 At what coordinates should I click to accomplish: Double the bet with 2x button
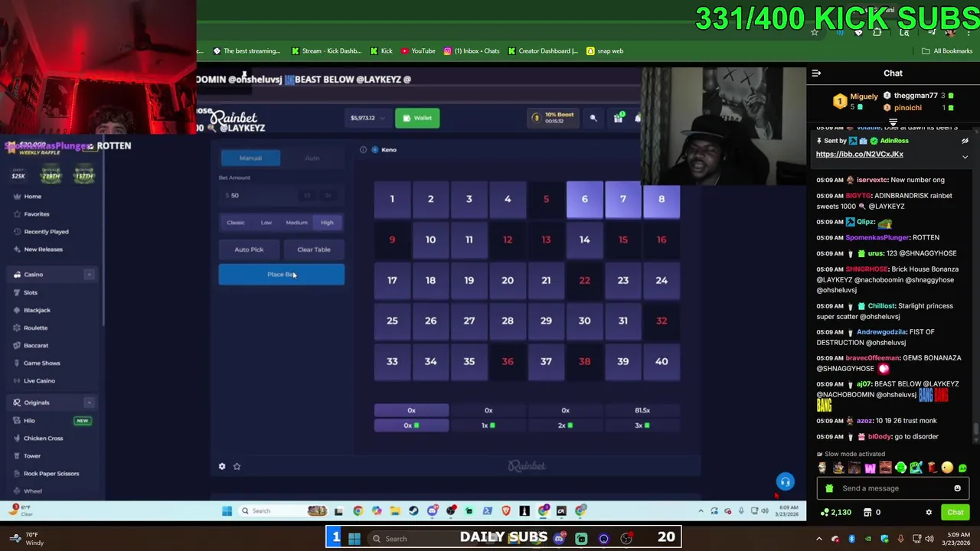328,196
